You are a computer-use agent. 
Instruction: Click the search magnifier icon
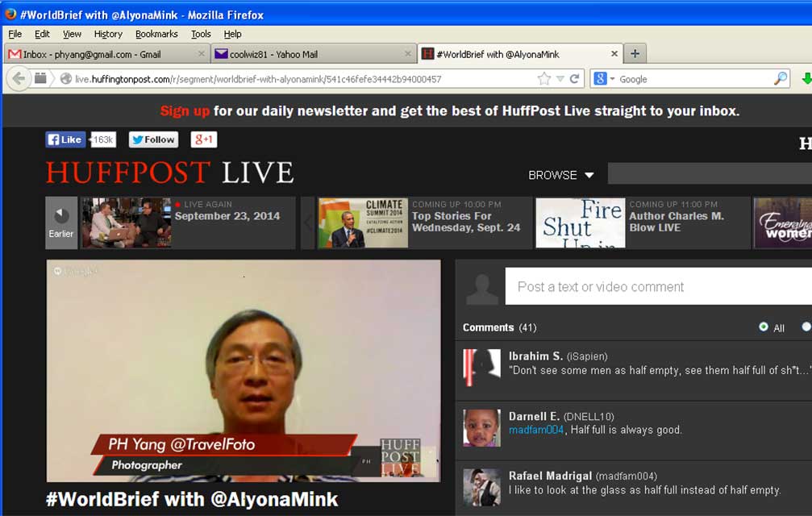click(x=781, y=79)
